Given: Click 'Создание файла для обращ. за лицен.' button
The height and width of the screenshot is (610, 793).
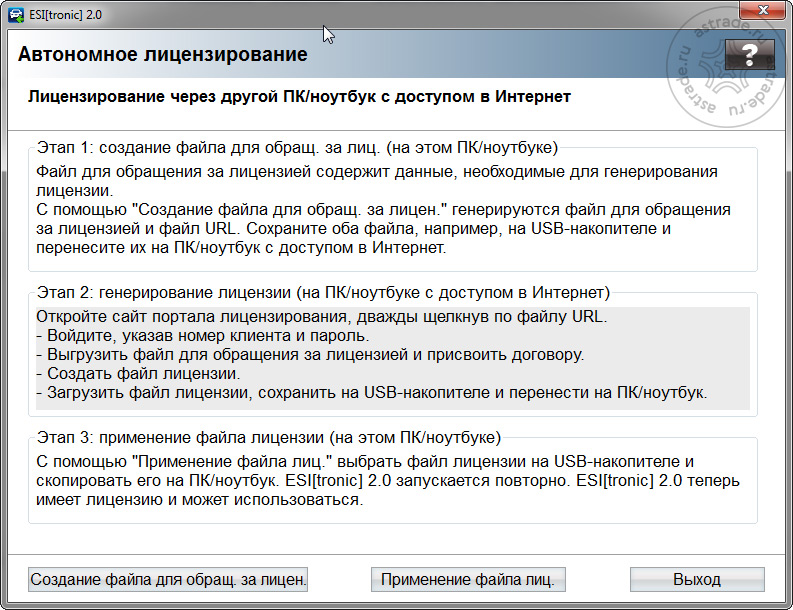Looking at the screenshot, I should click(x=168, y=579).
